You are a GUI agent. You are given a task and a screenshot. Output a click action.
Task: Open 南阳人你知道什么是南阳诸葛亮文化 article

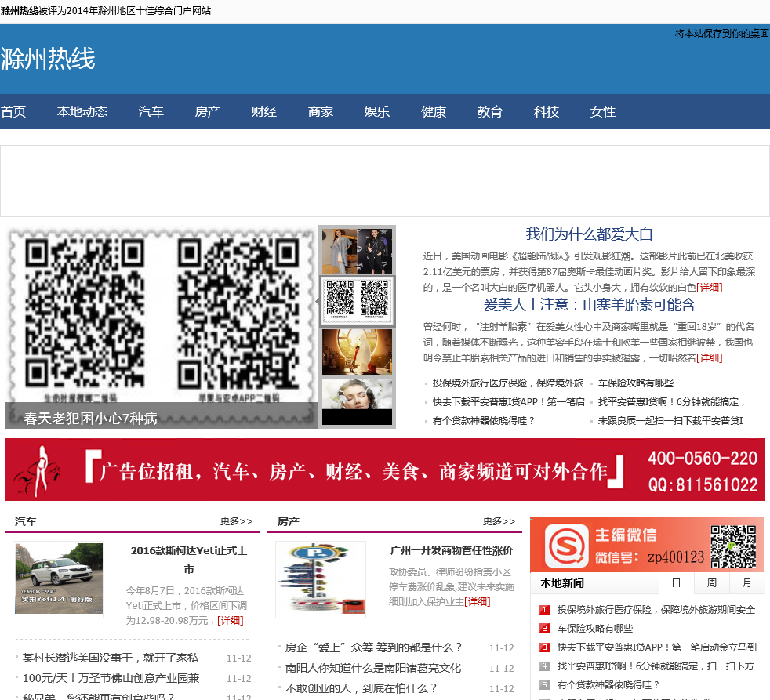point(373,668)
